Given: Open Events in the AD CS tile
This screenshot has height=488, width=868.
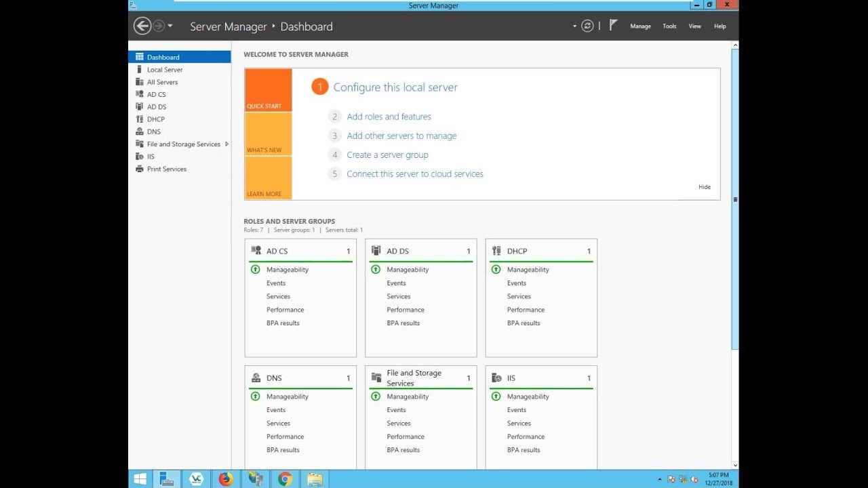Looking at the screenshot, I should tap(276, 283).
